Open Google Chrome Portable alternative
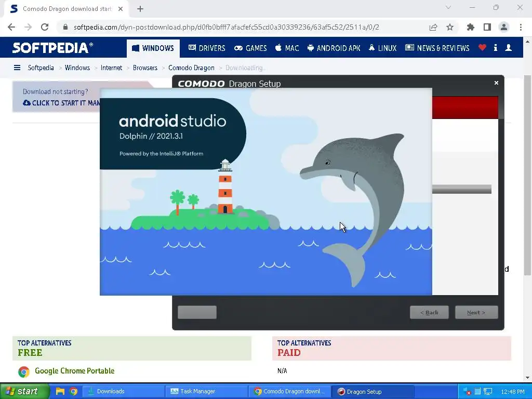This screenshot has width=532, height=399. (x=75, y=371)
